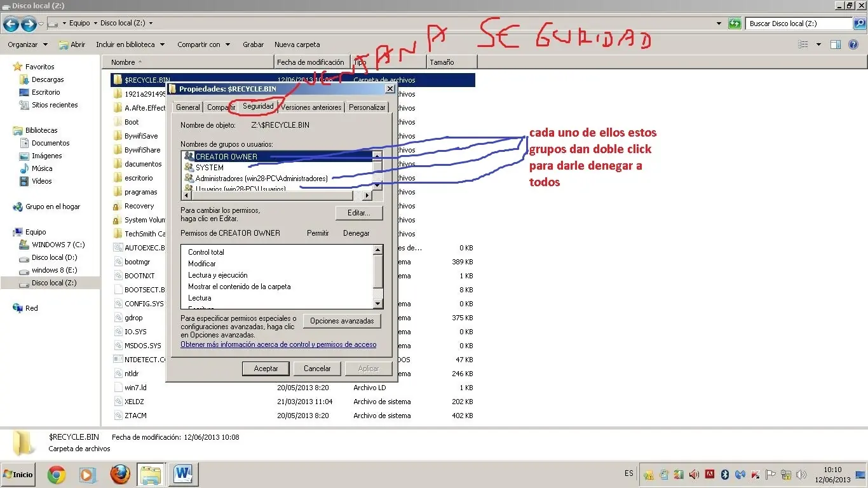Open recent pages dropdown next to forward arrow
Image resolution: width=868 pixels, height=488 pixels.
pos(41,24)
